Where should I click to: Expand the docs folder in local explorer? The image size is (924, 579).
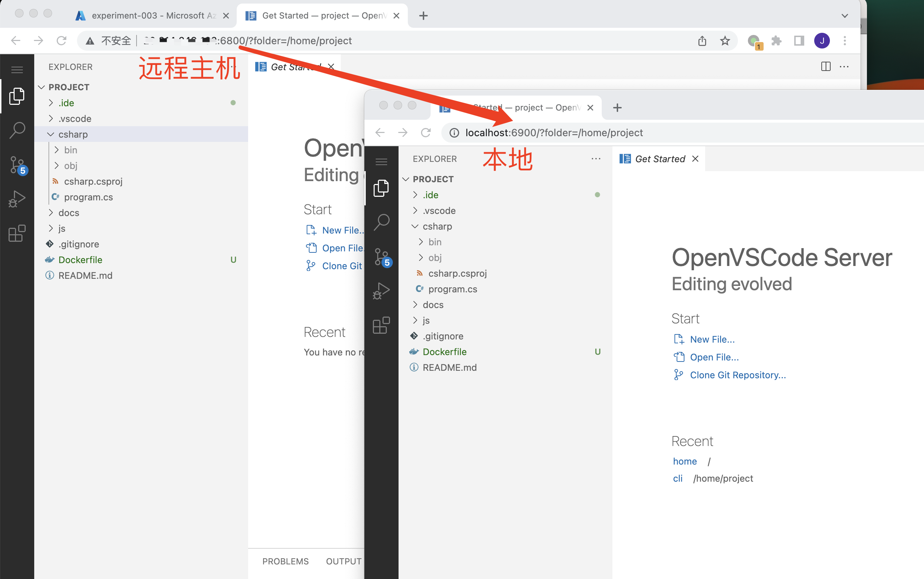coord(432,304)
